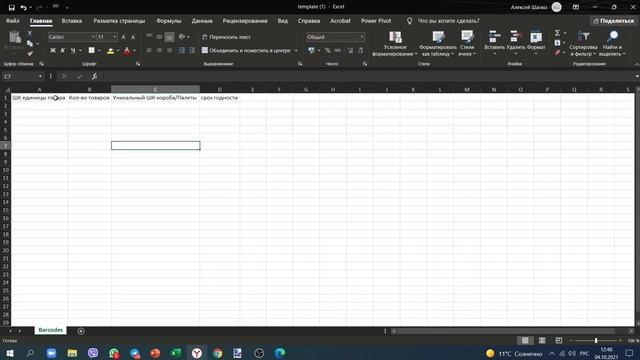Image resolution: width=640 pixels, height=360 pixels.
Task: Open the Calibri font name dropdown
Action: point(93,37)
